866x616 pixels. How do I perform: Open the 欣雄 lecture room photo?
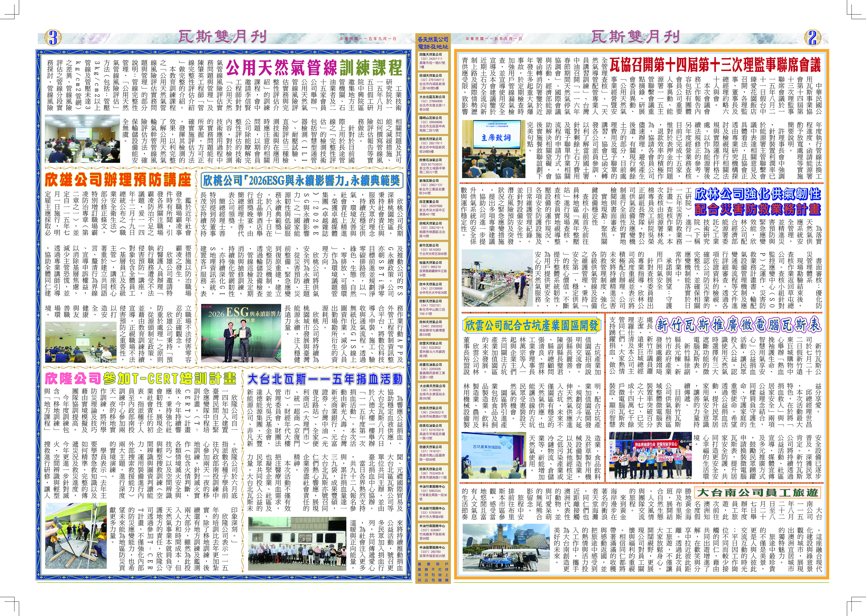(81, 342)
